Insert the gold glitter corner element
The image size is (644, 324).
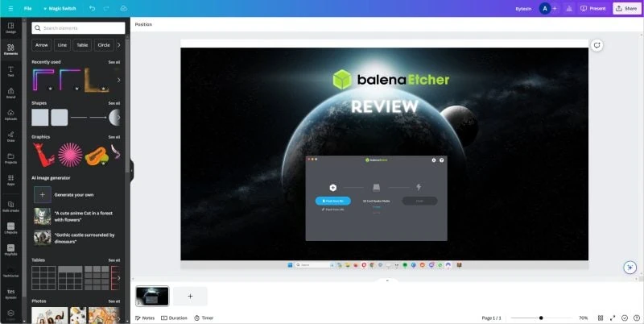96,80
